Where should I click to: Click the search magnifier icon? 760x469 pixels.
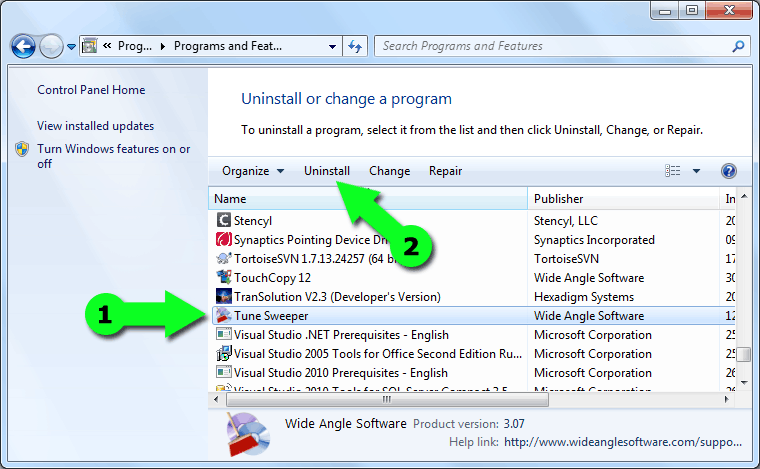coord(738,46)
